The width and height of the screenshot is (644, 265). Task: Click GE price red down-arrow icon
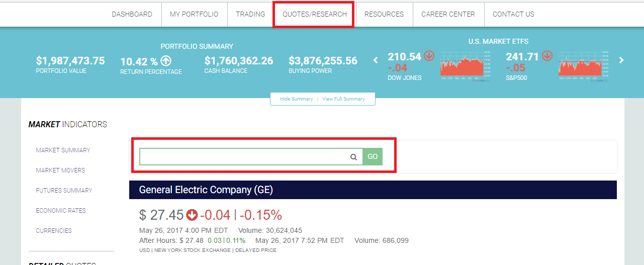pos(192,215)
